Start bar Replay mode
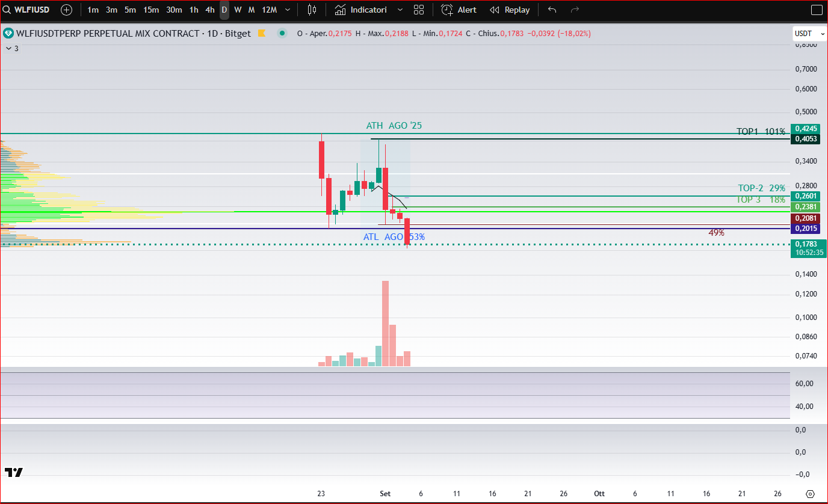The image size is (828, 504). tap(510, 10)
